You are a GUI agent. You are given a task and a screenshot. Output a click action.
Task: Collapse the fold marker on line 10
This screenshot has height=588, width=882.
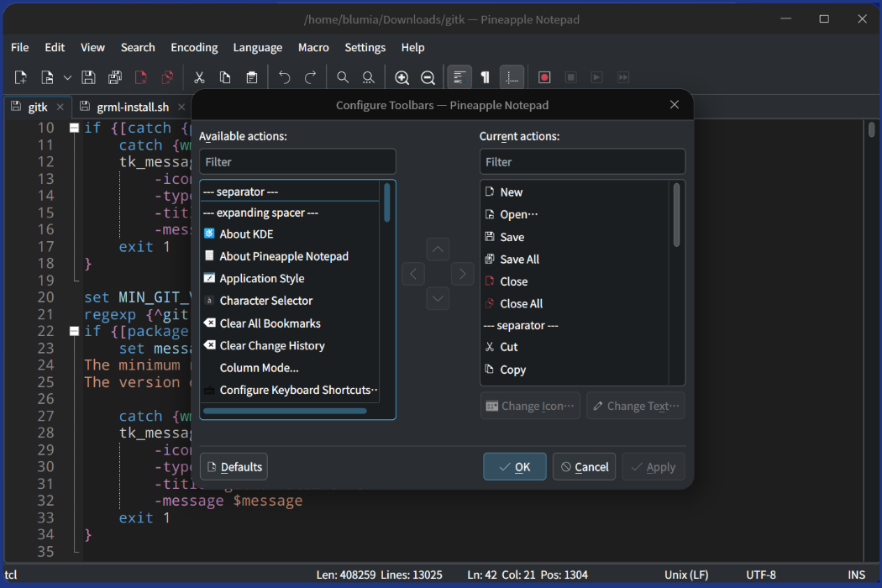click(x=74, y=129)
